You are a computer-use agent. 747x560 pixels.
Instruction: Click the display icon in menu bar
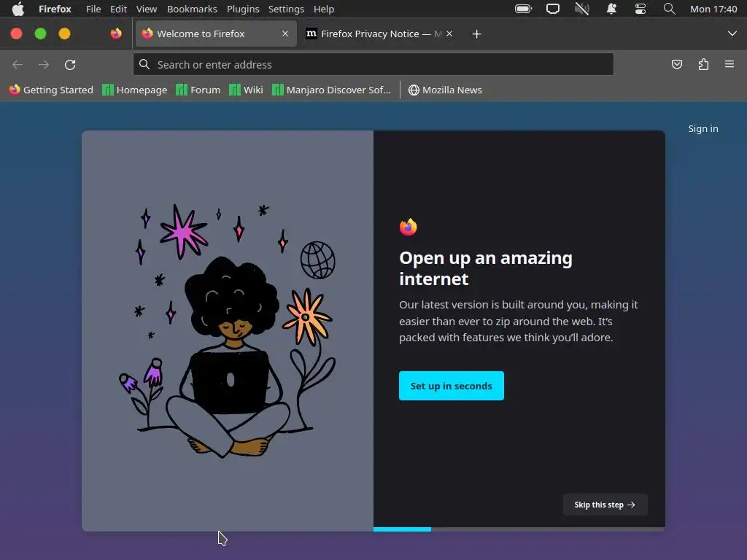tap(553, 9)
